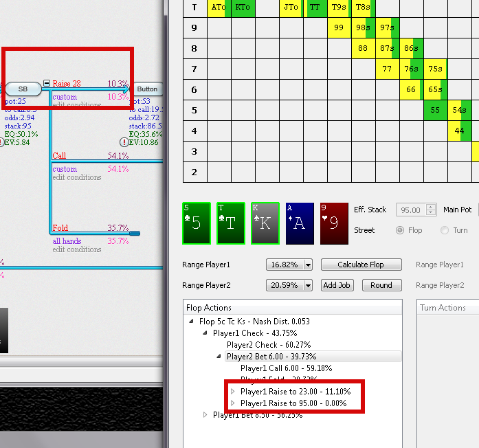This screenshot has width=479, height=448.
Task: Select Player2 Check - 60.27% row
Action: click(x=269, y=345)
